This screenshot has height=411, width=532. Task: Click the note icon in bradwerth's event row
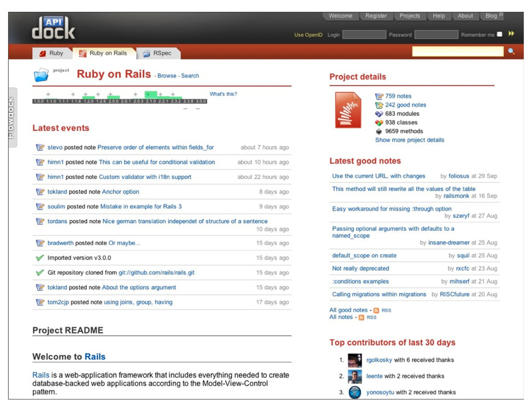[40, 243]
